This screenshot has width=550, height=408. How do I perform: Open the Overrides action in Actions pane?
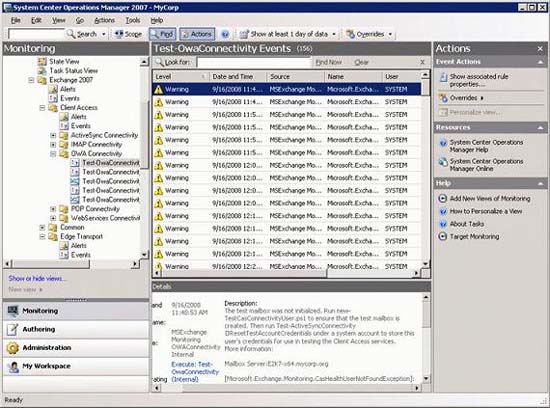463,98
